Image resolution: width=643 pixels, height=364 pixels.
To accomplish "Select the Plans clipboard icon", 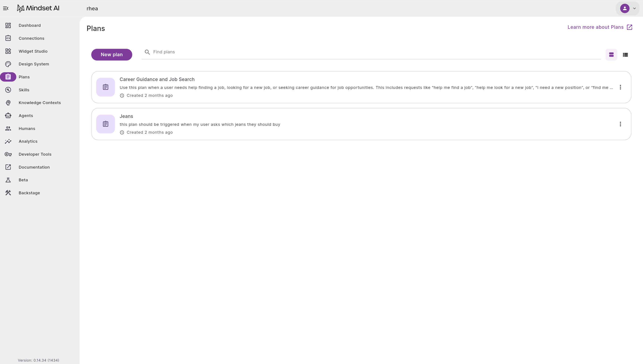I will [x=8, y=77].
